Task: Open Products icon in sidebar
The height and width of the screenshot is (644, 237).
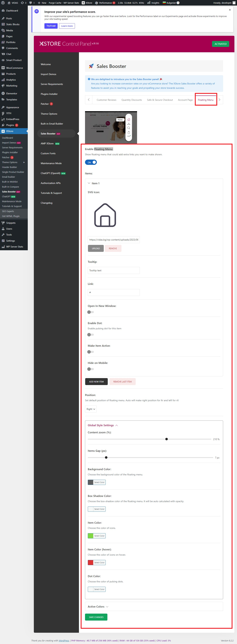Action: (x=3, y=74)
